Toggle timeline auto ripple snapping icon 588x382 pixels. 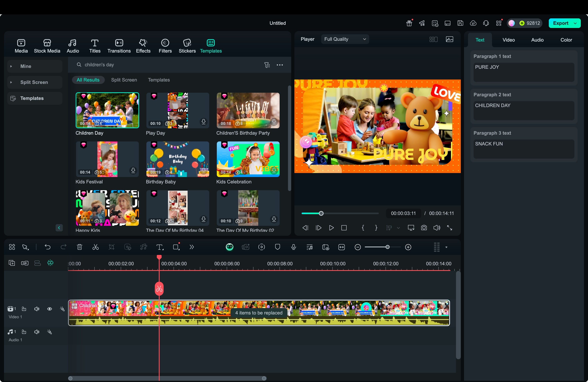point(50,263)
